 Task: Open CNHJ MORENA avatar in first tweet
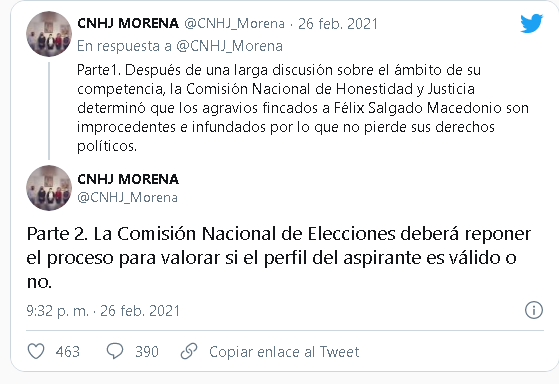point(49,34)
